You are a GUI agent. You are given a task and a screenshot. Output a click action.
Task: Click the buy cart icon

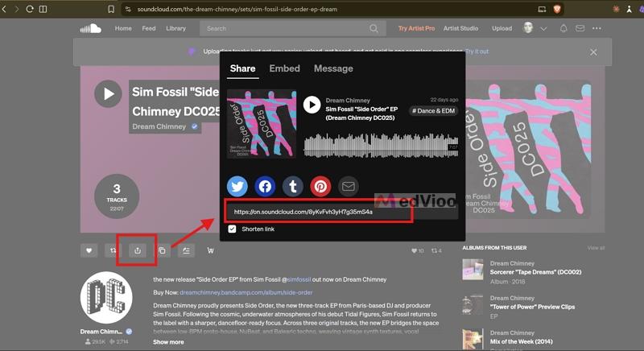click(x=210, y=250)
